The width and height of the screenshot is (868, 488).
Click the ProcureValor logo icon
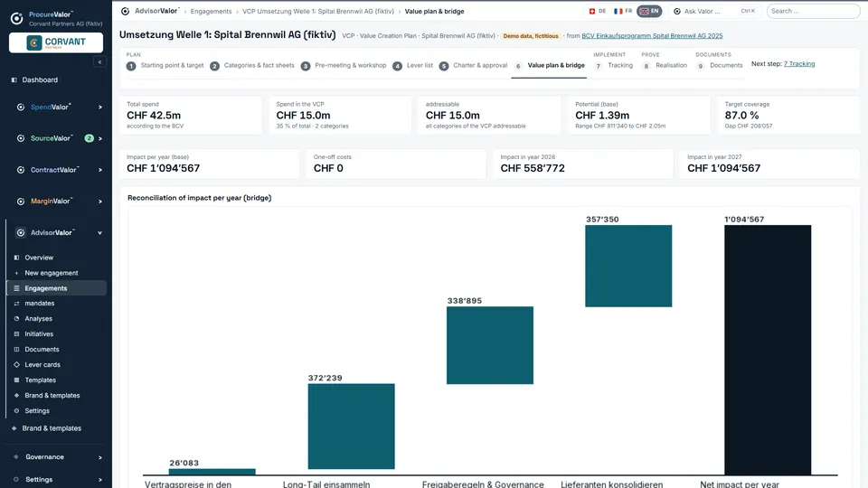click(x=16, y=18)
